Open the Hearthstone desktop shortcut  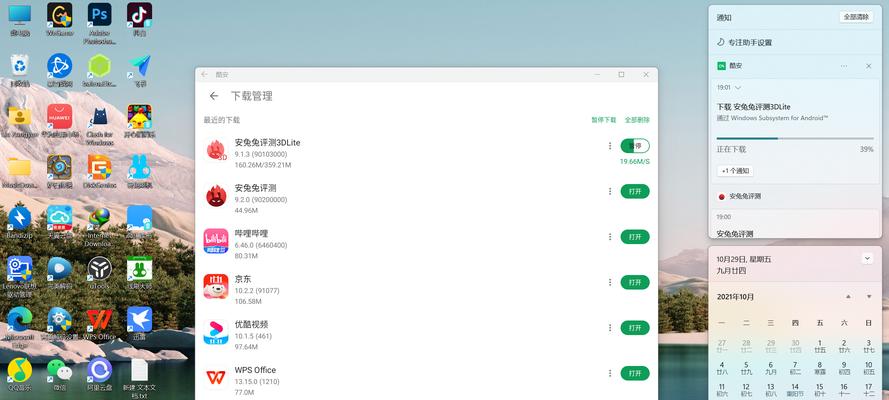click(x=60, y=167)
